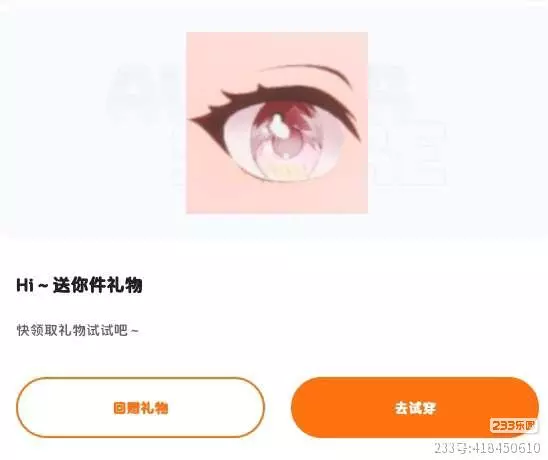This screenshot has width=548, height=460.
Task: Click the 233乐园 watermark badge
Action: (513, 425)
